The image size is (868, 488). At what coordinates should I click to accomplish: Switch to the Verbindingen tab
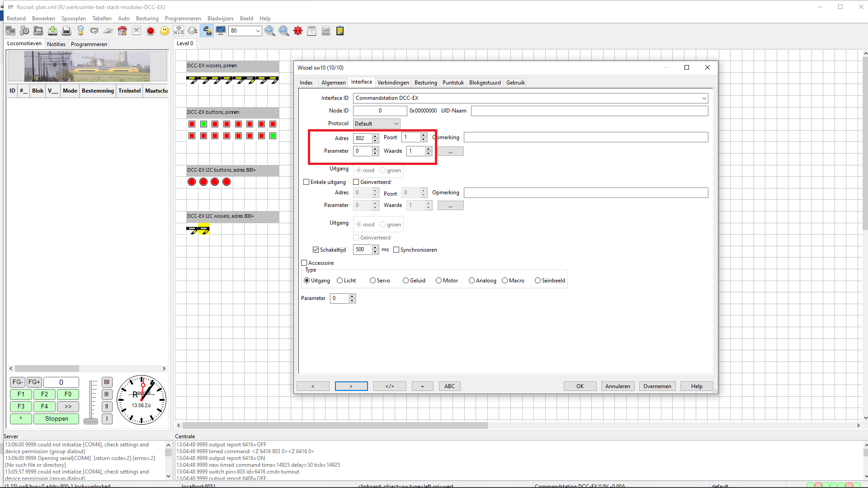click(x=393, y=83)
